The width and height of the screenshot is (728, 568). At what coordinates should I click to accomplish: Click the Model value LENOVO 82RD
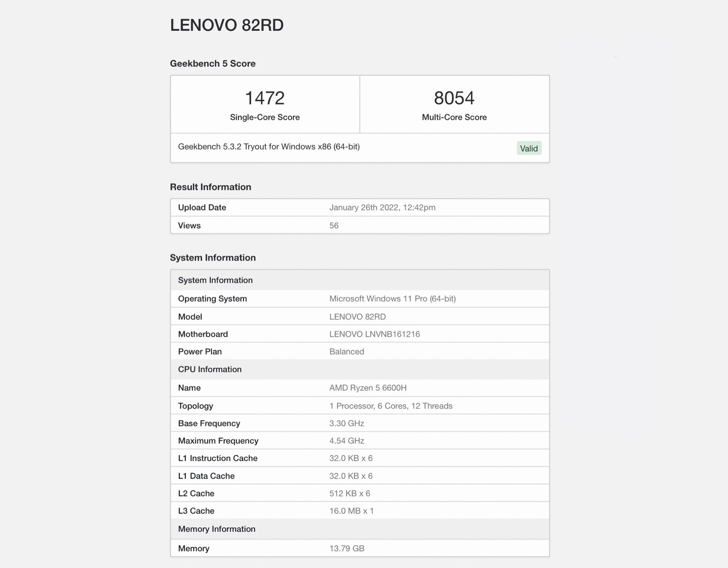click(358, 317)
